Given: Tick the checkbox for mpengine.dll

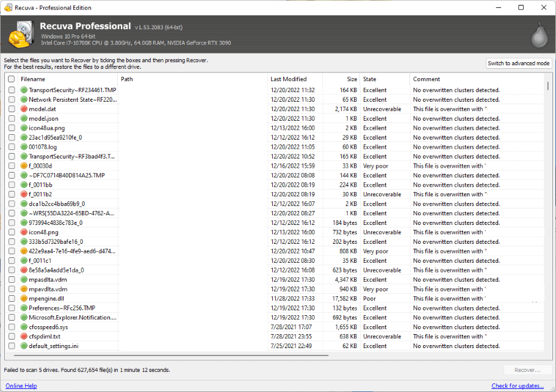Looking at the screenshot, I should click(12, 299).
